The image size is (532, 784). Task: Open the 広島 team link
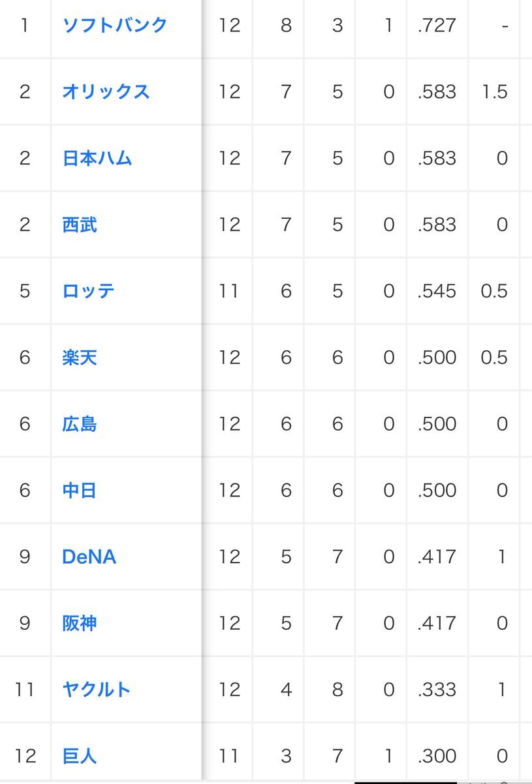click(80, 424)
